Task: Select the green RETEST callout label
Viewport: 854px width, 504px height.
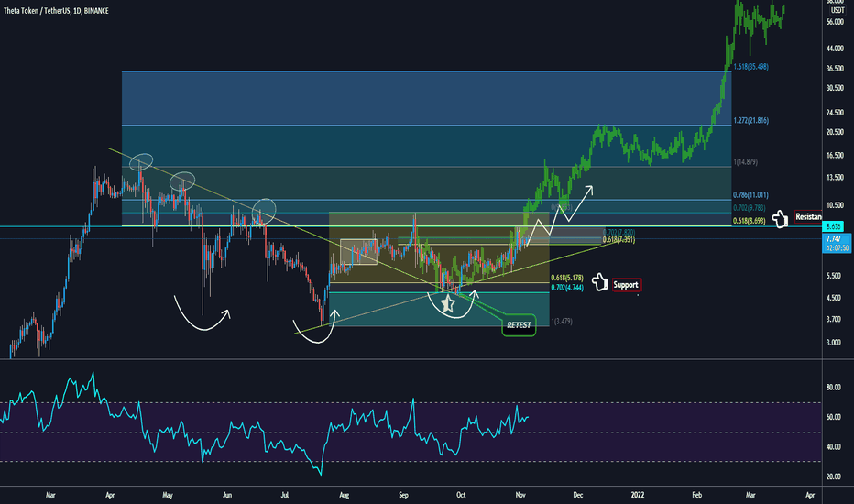Action: click(519, 325)
